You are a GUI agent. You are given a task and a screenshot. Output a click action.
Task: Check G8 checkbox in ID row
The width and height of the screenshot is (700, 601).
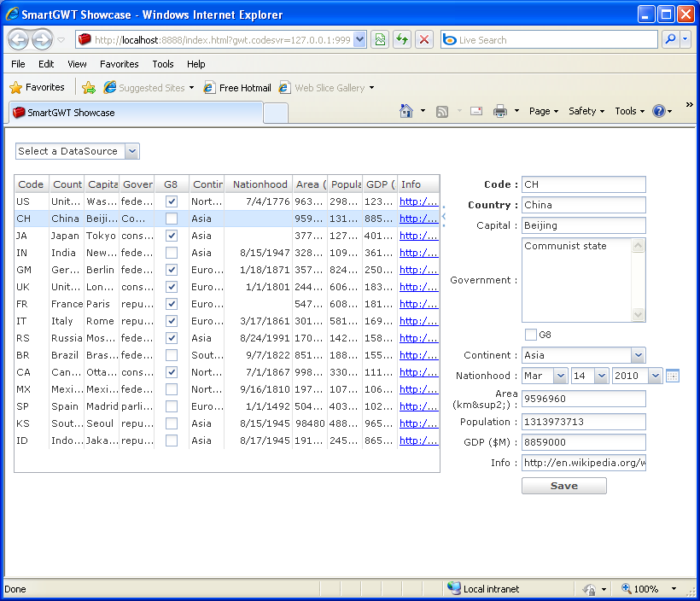pyautogui.click(x=172, y=441)
